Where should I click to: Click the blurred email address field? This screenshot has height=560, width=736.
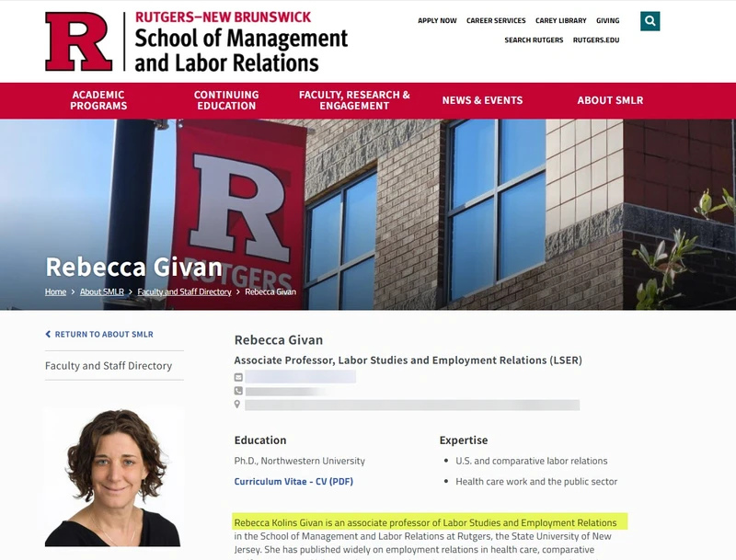point(301,377)
